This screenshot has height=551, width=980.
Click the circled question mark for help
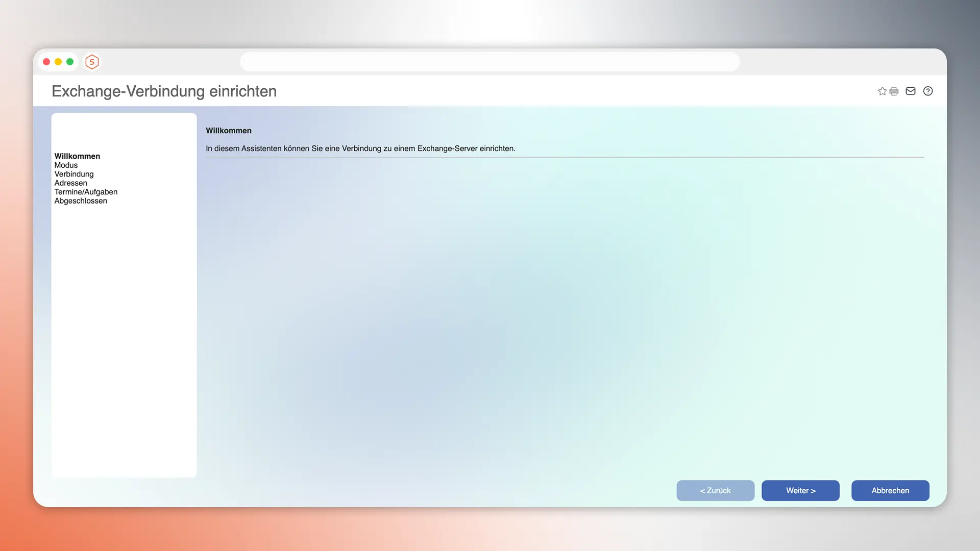pyautogui.click(x=928, y=91)
